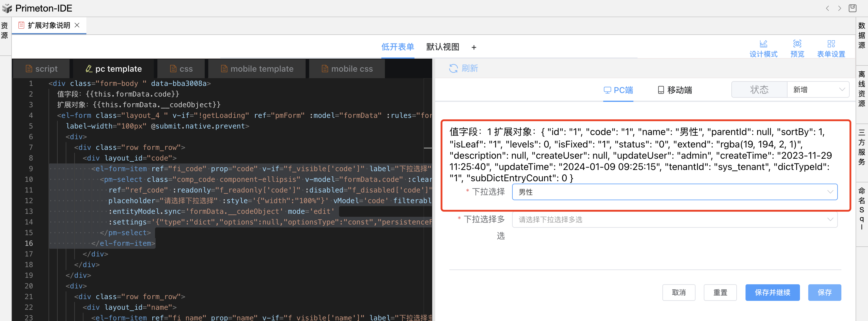Switch to the script tab

click(x=41, y=69)
